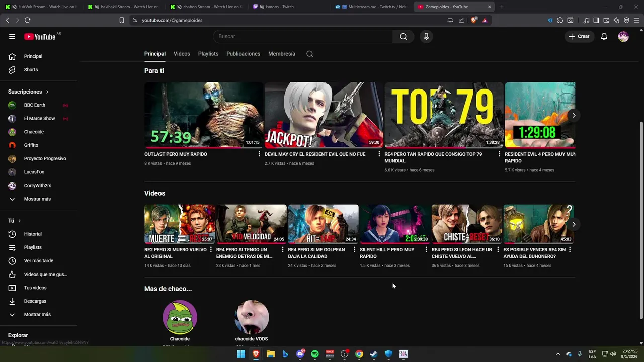Viewport: 644px width, 362px height.
Task: Open the account avatar menu
Action: (x=623, y=36)
